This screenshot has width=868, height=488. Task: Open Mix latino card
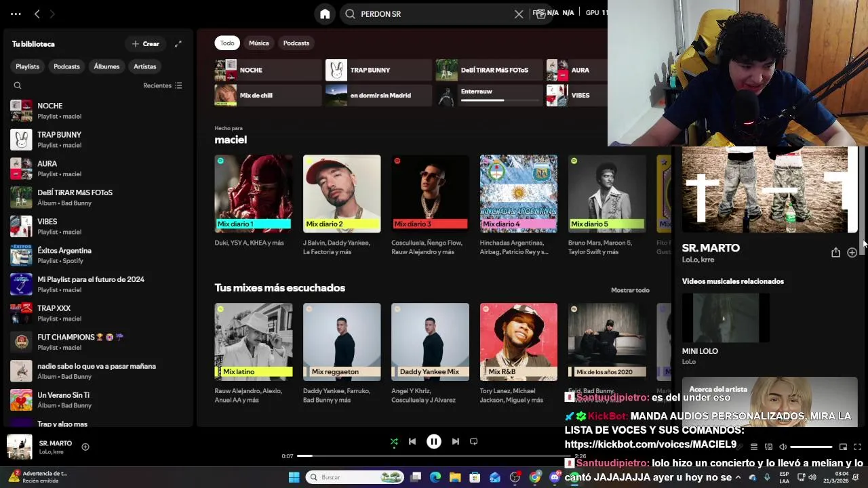254,352
